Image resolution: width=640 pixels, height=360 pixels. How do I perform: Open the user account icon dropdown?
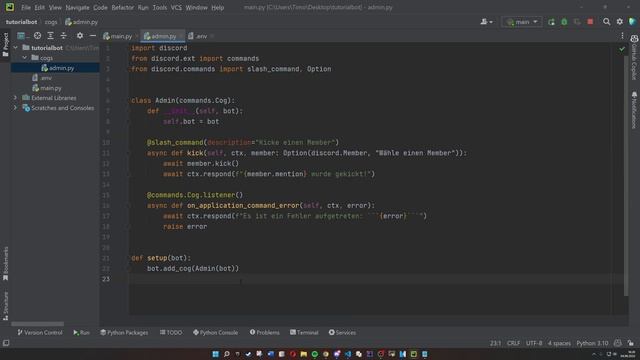pos(486,22)
